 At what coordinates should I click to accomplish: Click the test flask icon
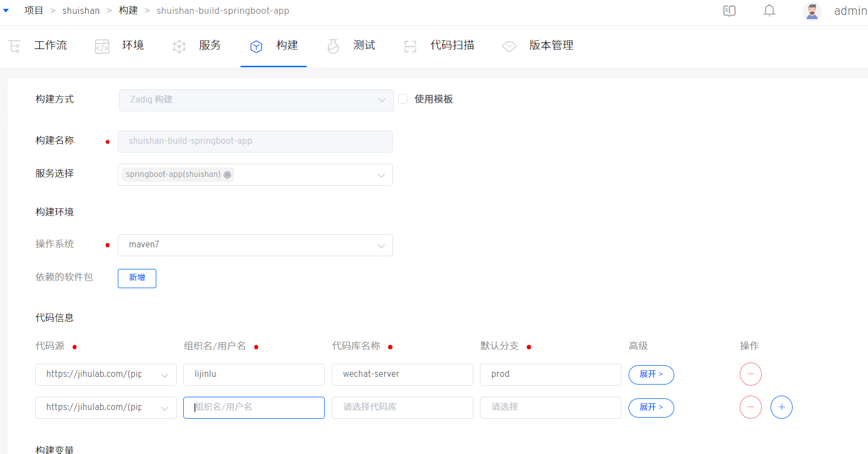tap(334, 46)
